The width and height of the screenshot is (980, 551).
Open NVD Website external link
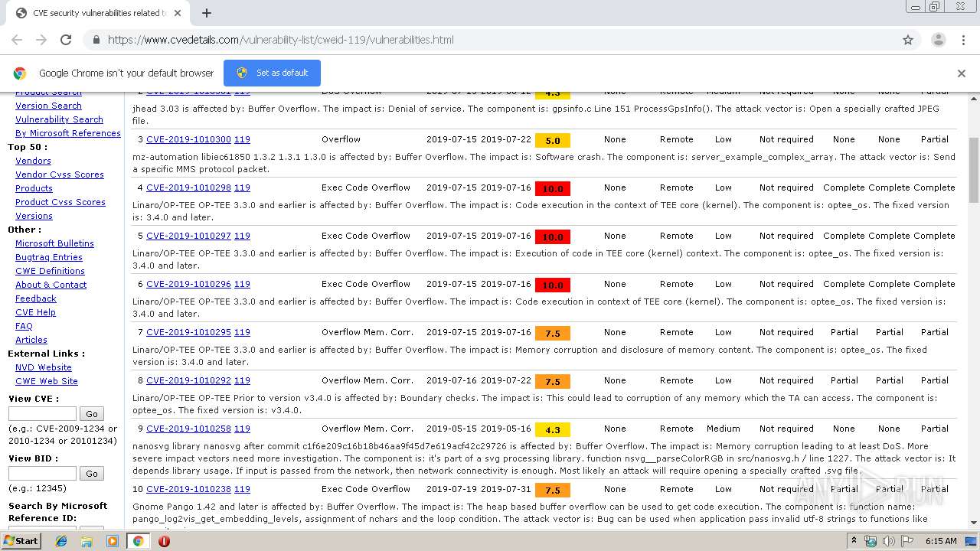(x=44, y=367)
